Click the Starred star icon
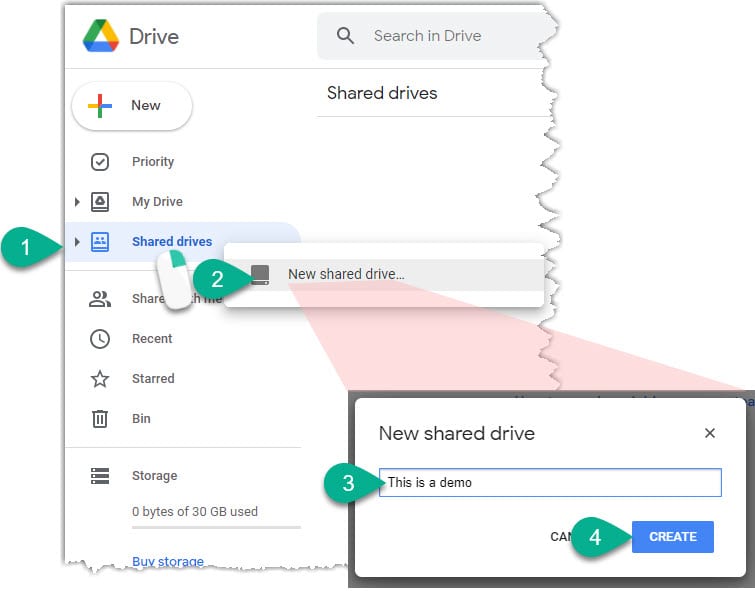The width and height of the screenshot is (755, 591). (100, 379)
